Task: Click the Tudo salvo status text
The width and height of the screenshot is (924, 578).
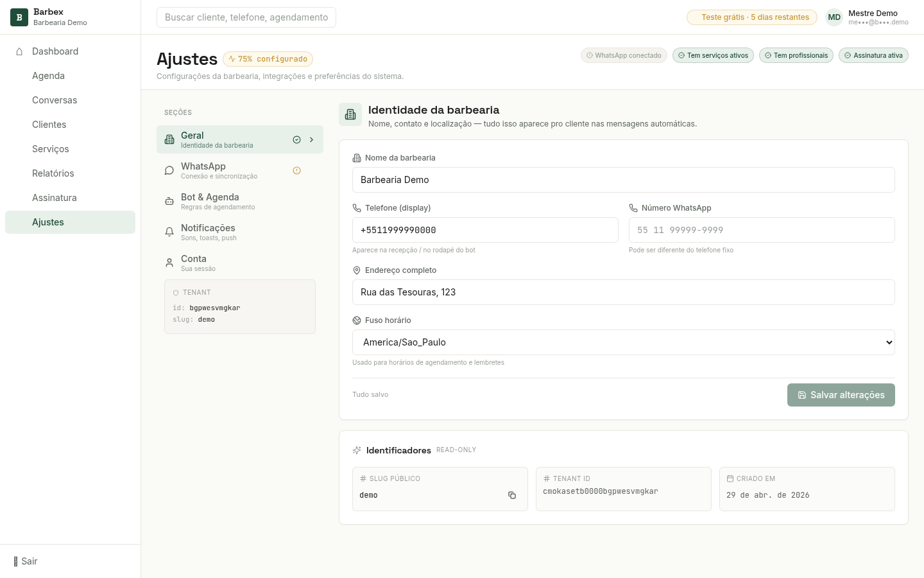Action: tap(370, 395)
